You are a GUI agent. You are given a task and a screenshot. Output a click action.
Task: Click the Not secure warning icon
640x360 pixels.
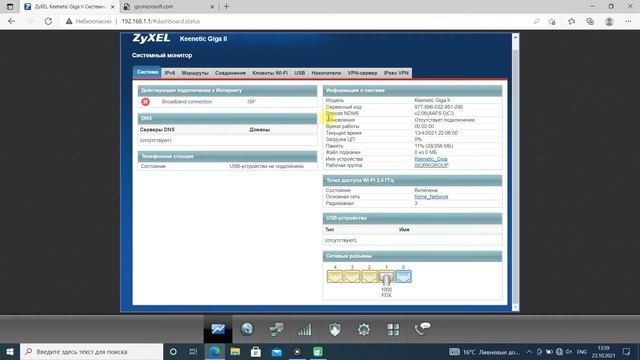(69, 21)
